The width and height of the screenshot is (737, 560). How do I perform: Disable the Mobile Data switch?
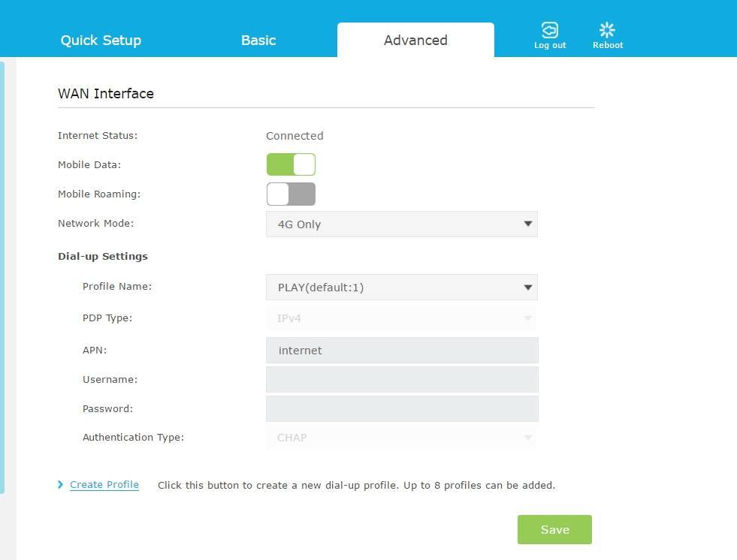coord(291,164)
